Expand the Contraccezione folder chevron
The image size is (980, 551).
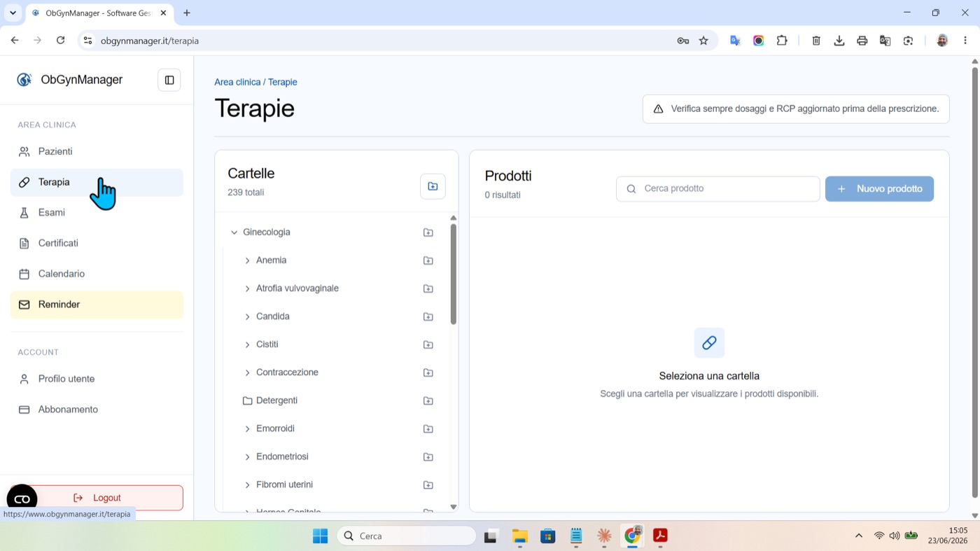pos(247,372)
